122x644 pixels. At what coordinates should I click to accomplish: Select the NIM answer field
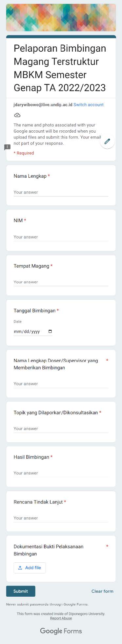tap(61, 237)
